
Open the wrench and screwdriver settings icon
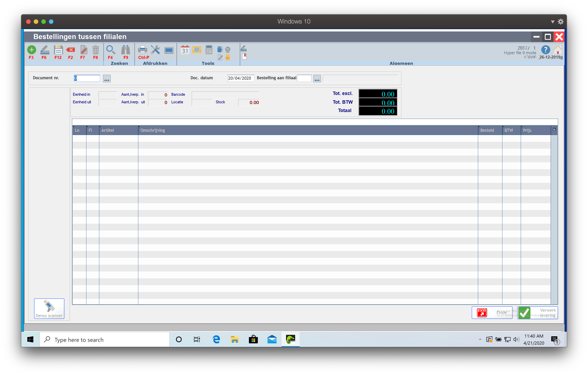[x=155, y=50]
